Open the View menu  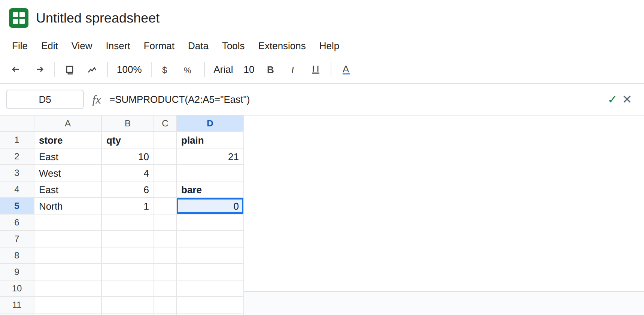click(82, 46)
